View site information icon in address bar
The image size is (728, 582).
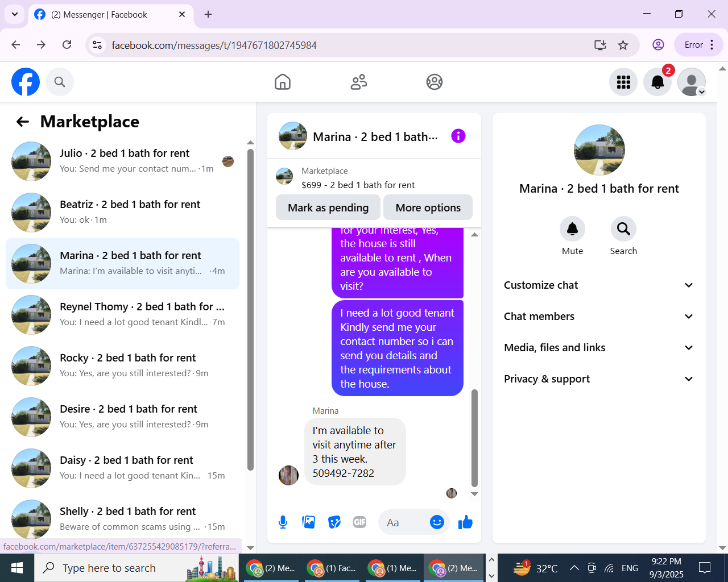pos(97,45)
